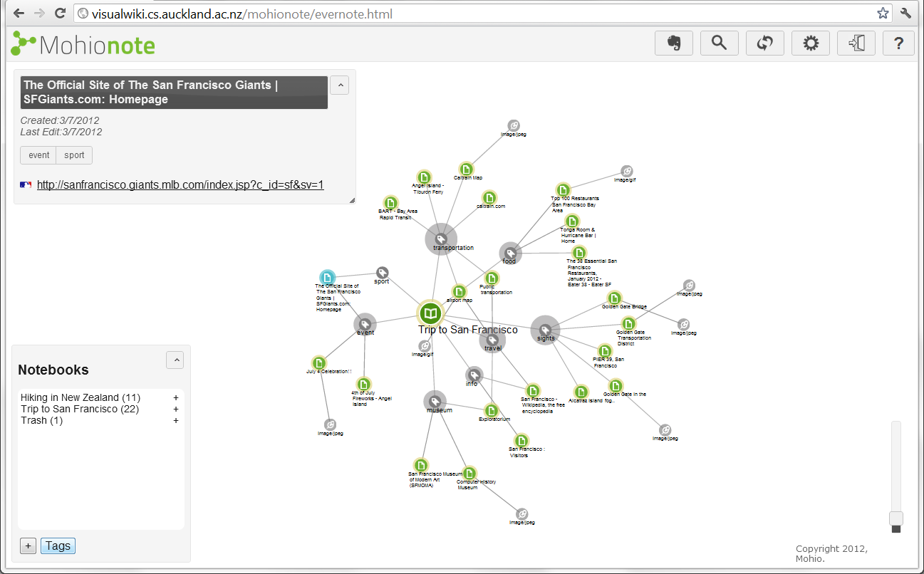Open the Computer History Museum note node
Viewport: 924px width, 574px height.
pyautogui.click(x=469, y=474)
